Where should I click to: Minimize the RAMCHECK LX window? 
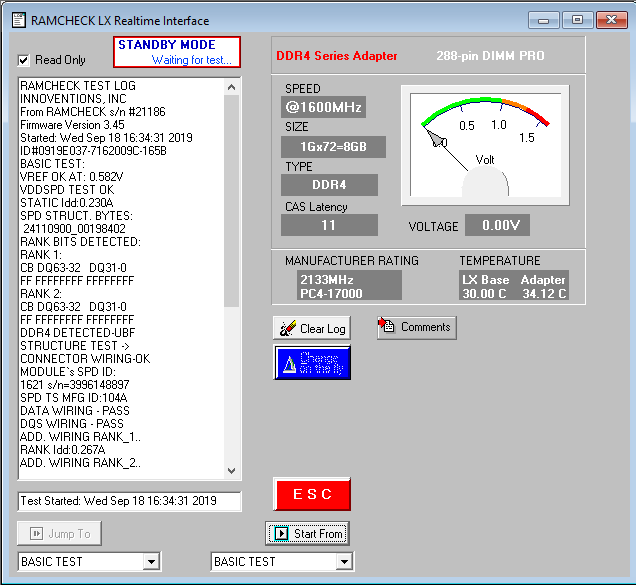tap(544, 20)
